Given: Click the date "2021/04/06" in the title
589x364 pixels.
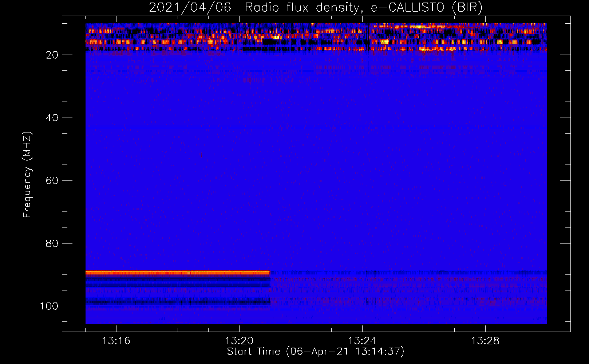Looking at the screenshot, I should pyautogui.click(x=190, y=7).
